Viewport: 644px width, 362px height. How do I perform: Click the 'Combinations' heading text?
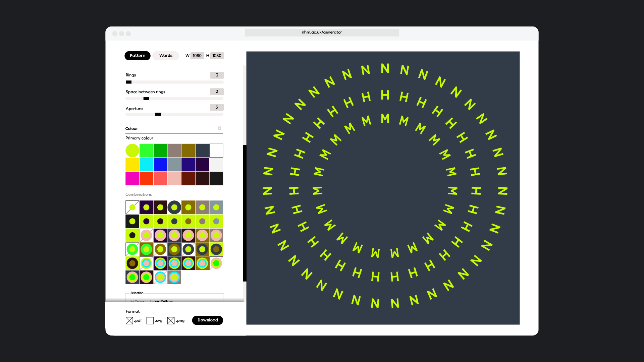coord(139,194)
